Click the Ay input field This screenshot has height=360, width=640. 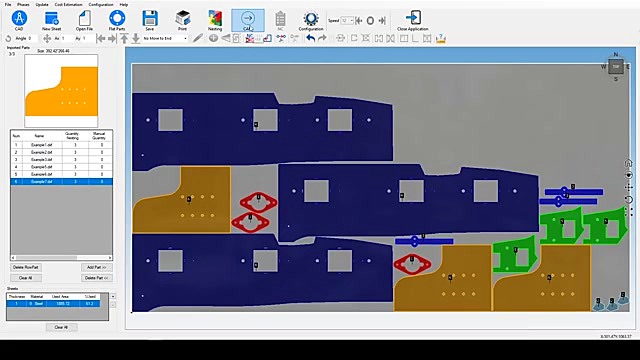tap(88, 38)
